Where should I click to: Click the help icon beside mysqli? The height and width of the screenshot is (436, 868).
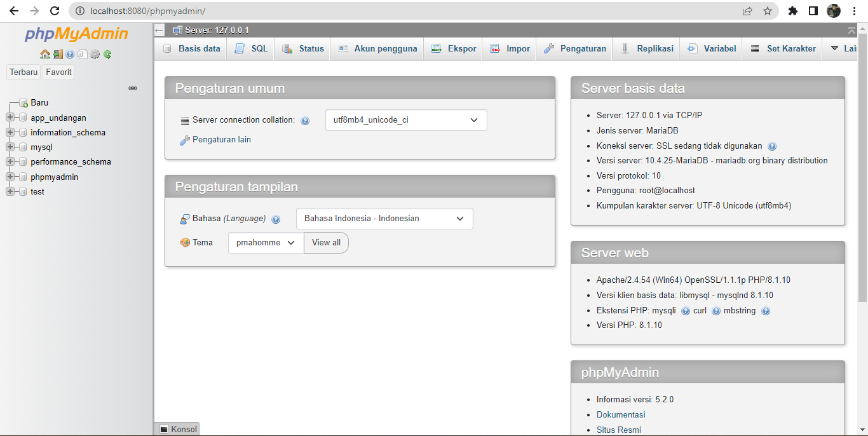(x=686, y=311)
